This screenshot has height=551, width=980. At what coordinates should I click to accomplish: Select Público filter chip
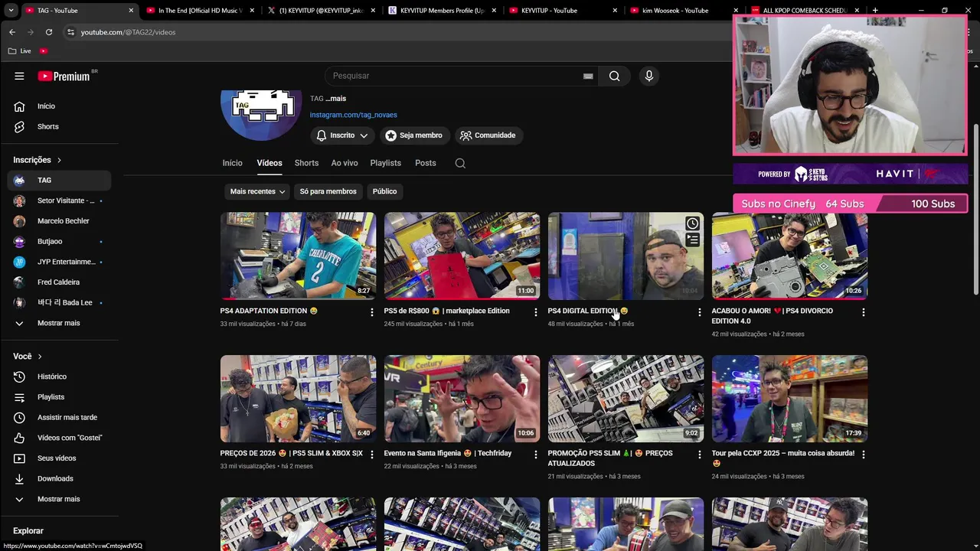pos(384,191)
